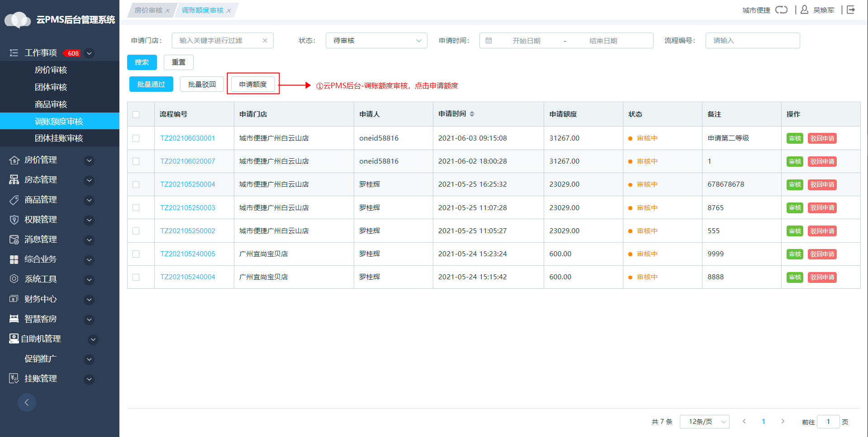This screenshot has width=868, height=437.
Task: Click page number 1 in pagination
Action: pyautogui.click(x=764, y=422)
